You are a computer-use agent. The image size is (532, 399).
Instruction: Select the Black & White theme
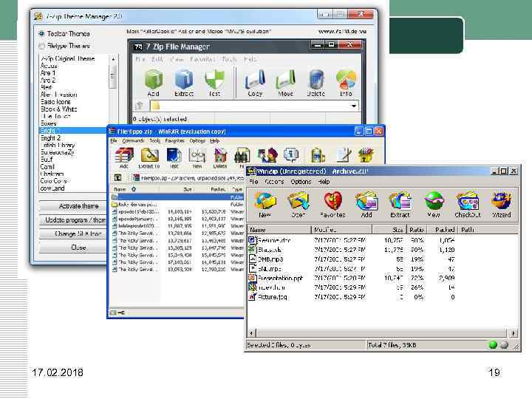point(59,109)
